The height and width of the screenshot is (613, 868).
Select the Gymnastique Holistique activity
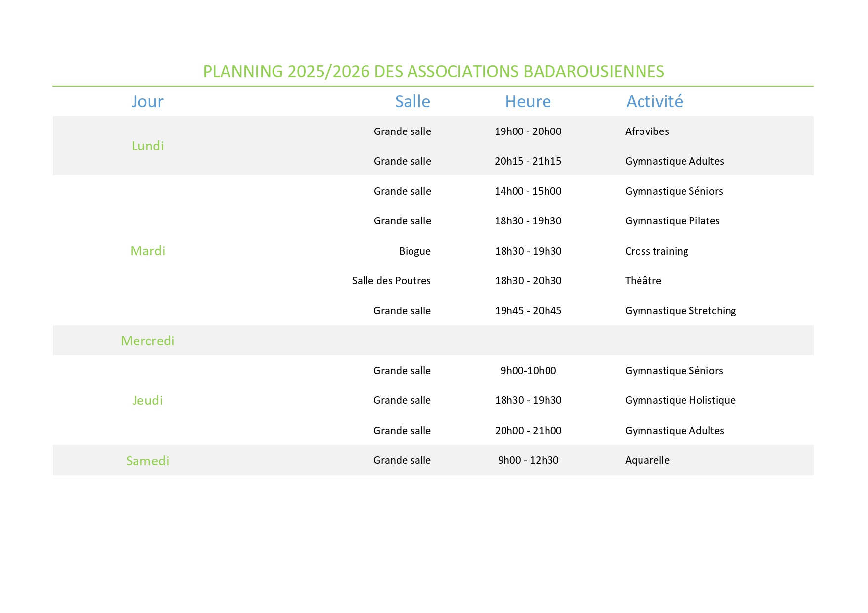point(680,400)
